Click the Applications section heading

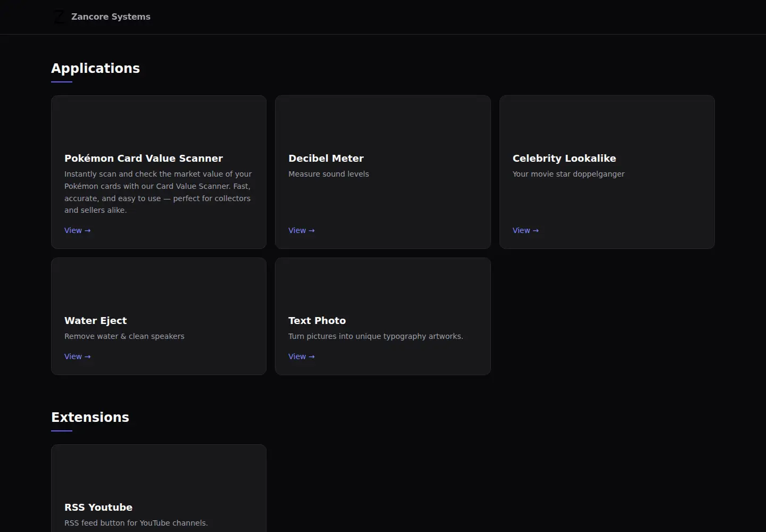click(x=96, y=68)
